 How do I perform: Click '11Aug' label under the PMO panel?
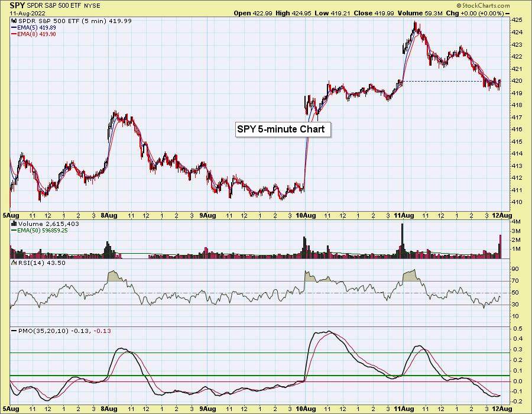tap(404, 409)
